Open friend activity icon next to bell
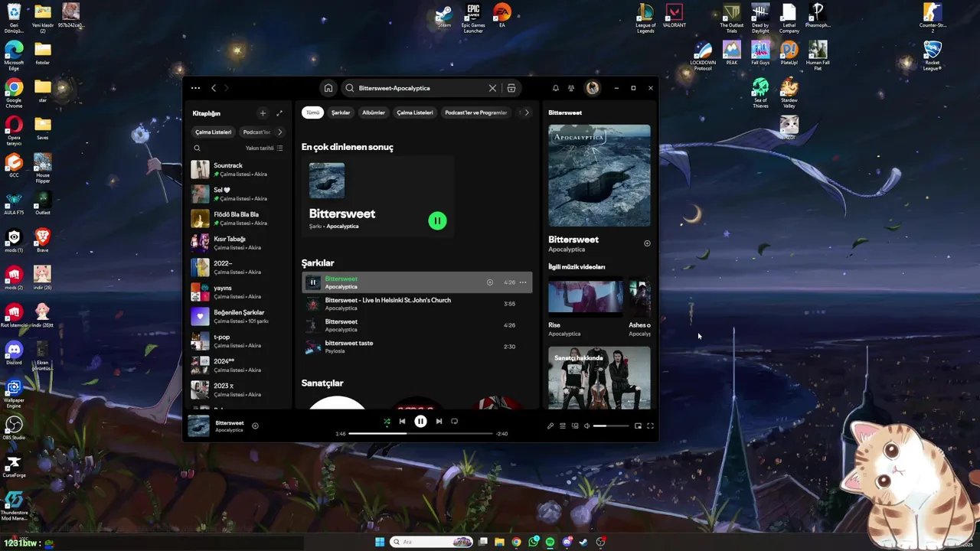Viewport: 980px width, 551px height. [x=571, y=88]
